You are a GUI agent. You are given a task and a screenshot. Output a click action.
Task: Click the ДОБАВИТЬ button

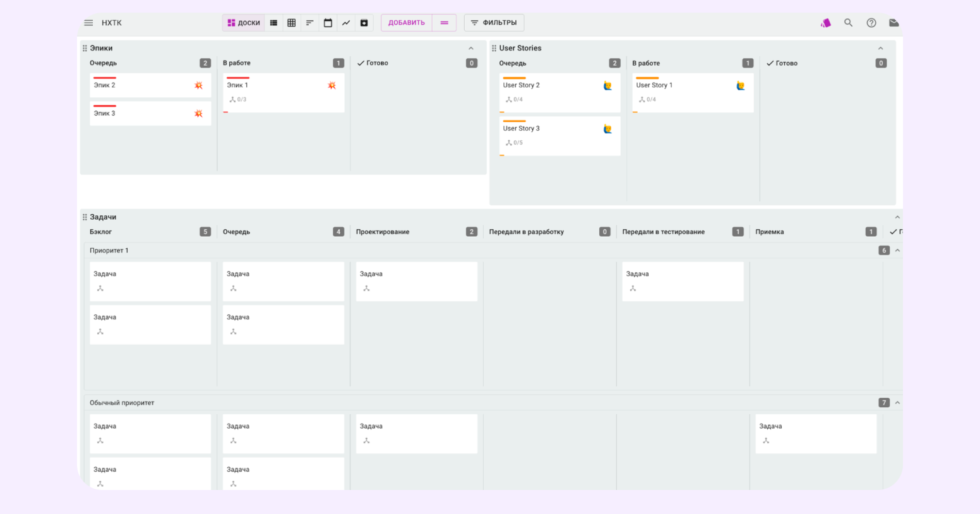click(x=407, y=23)
